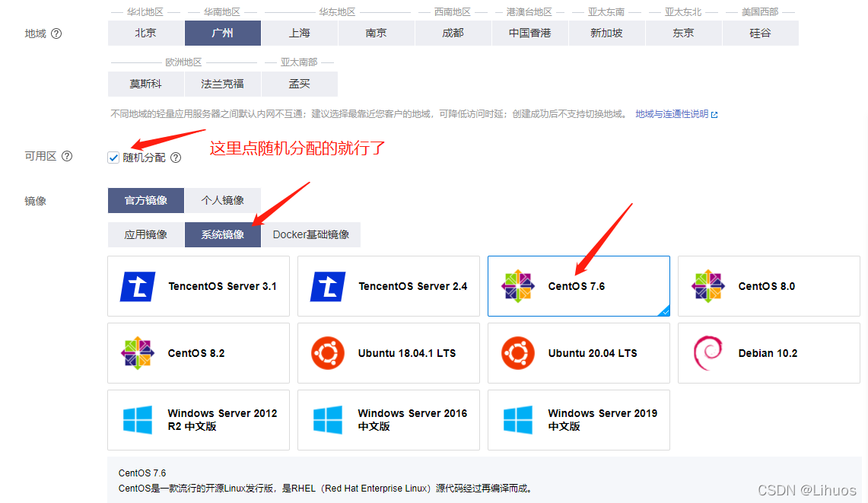This screenshot has height=503, width=868.
Task: Click the Ubuntu 18.04.1 LTS logo icon
Action: click(328, 353)
